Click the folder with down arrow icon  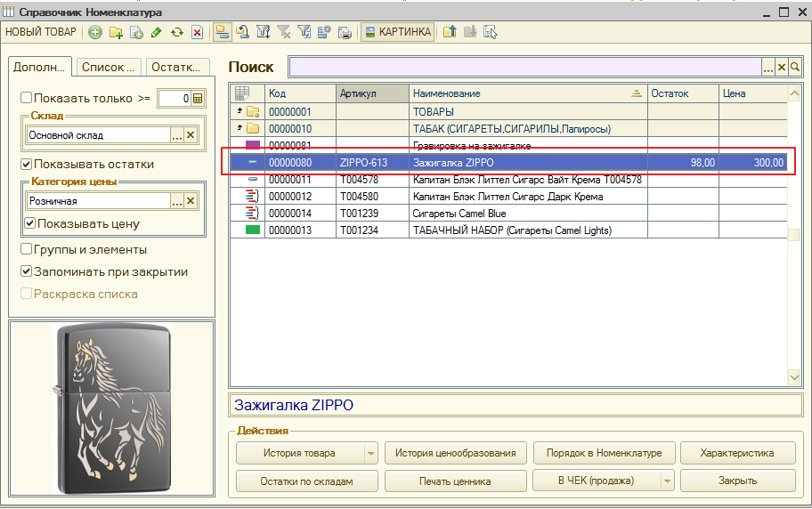[x=470, y=33]
